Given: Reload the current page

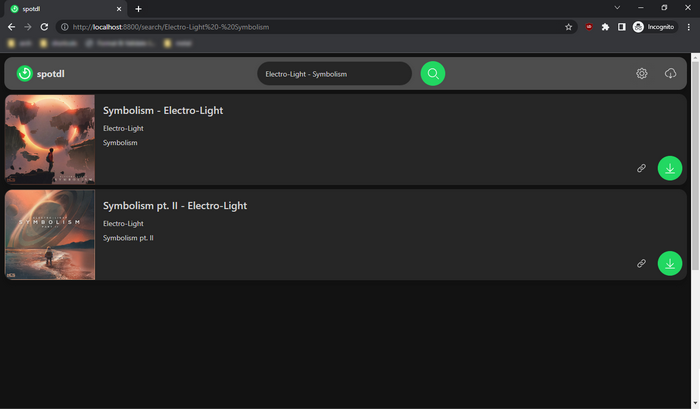Looking at the screenshot, I should coord(44,27).
